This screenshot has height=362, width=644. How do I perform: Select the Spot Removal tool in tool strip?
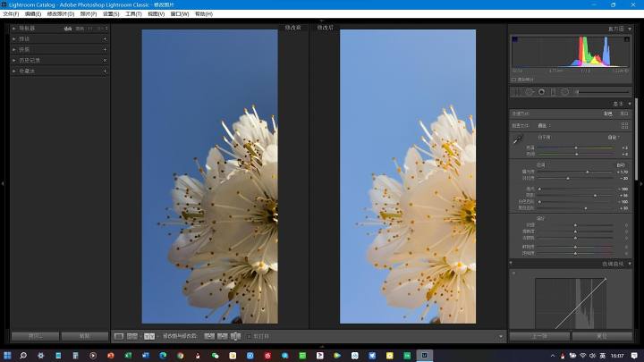click(529, 92)
